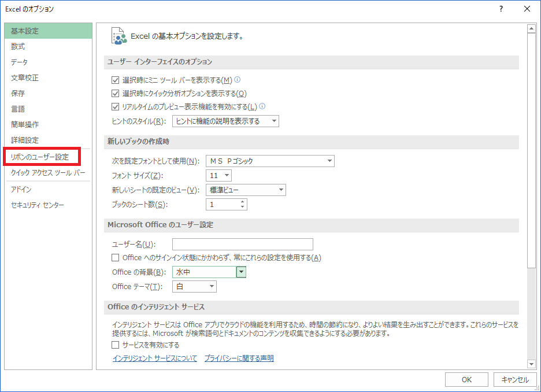This screenshot has width=541, height=392.
Task: Decrease ブックのシート数 with down arrow
Action: (x=243, y=207)
